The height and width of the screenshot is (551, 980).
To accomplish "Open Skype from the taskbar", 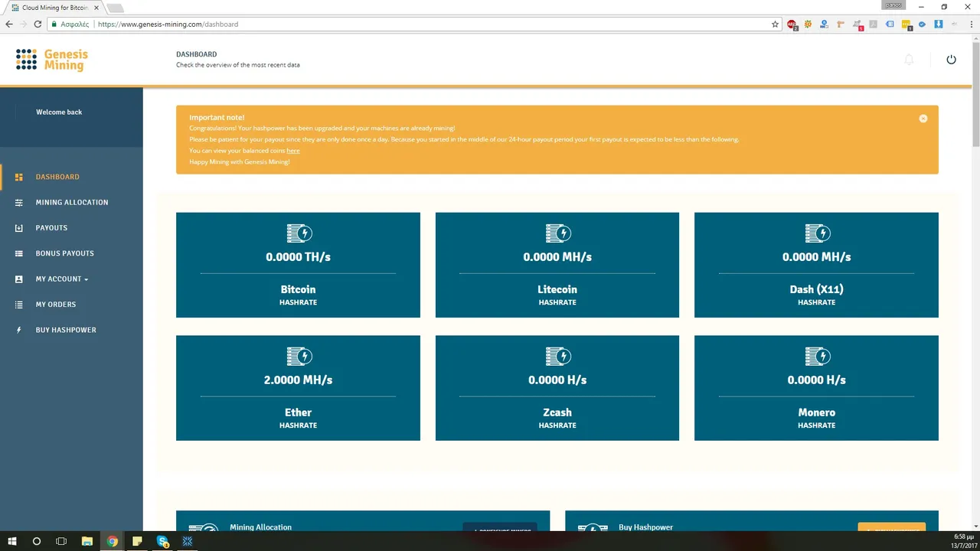I will coord(162,541).
